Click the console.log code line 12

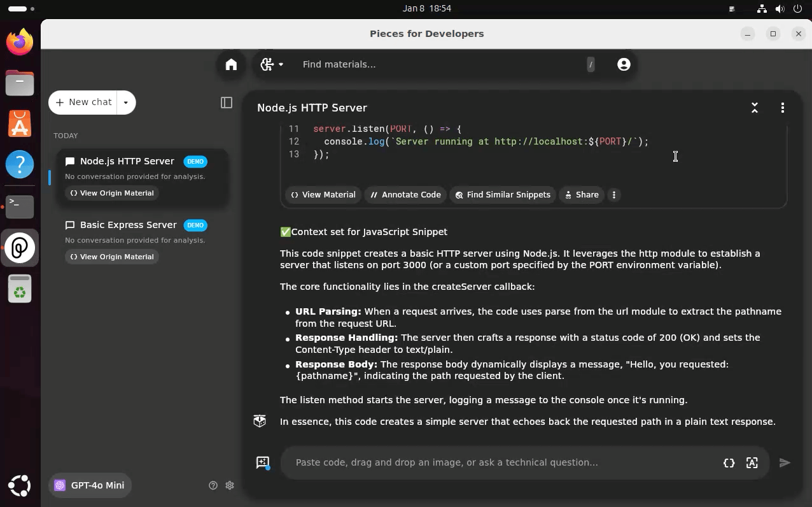[486, 141]
